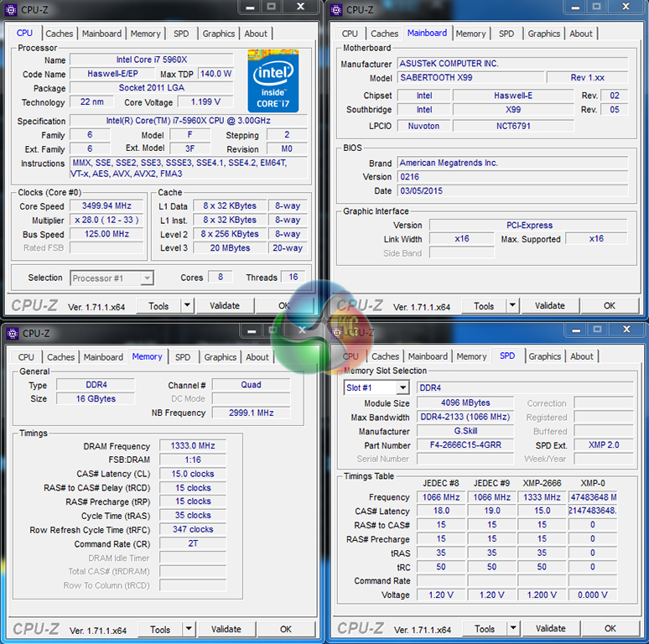649x644 pixels.
Task: Expand Tools dropdown arrow in Memory window
Action: click(x=189, y=629)
